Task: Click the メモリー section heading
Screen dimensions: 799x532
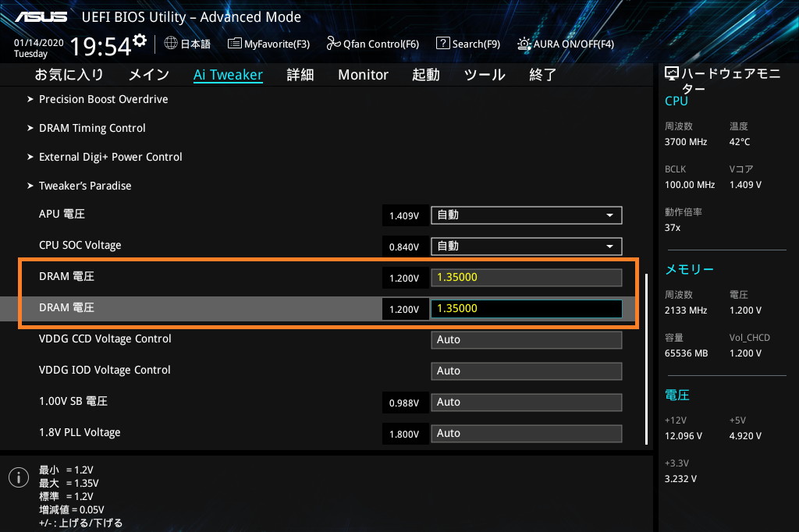Action: click(690, 270)
